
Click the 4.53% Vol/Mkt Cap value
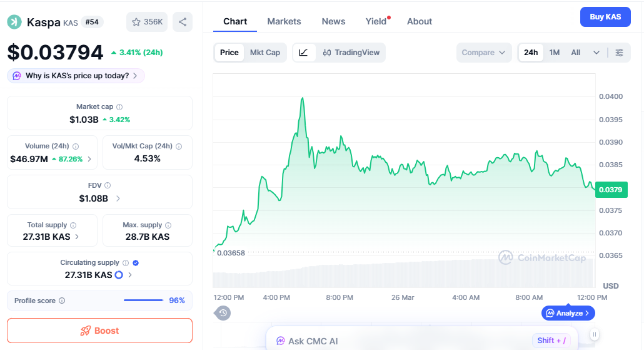tap(148, 159)
